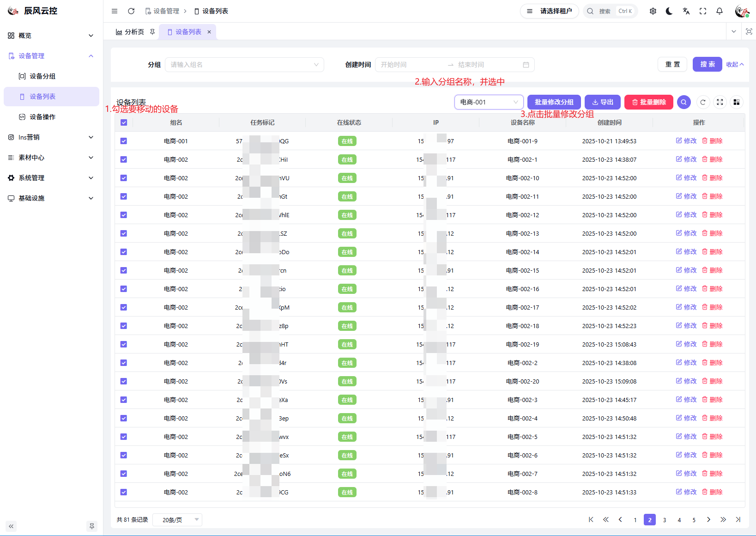Open 设备分组 in the sidebar
Image resolution: width=756 pixels, height=536 pixels.
[x=42, y=76]
